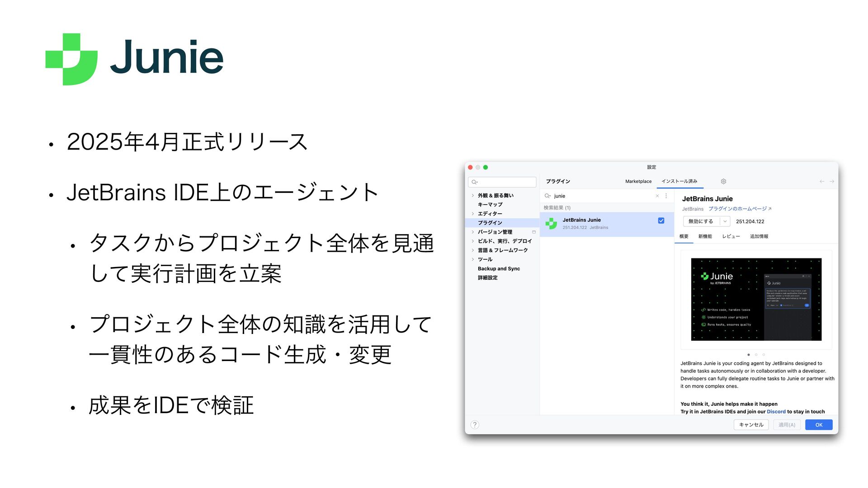The width and height of the screenshot is (868, 488).
Task: Select the second carousel dot under screenshot
Action: coord(756,355)
